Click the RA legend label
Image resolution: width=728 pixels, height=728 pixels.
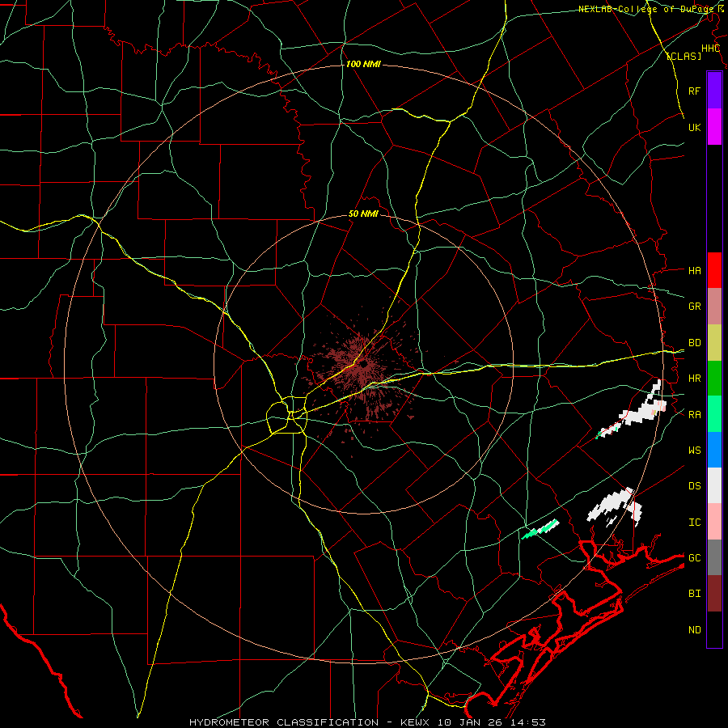(694, 415)
